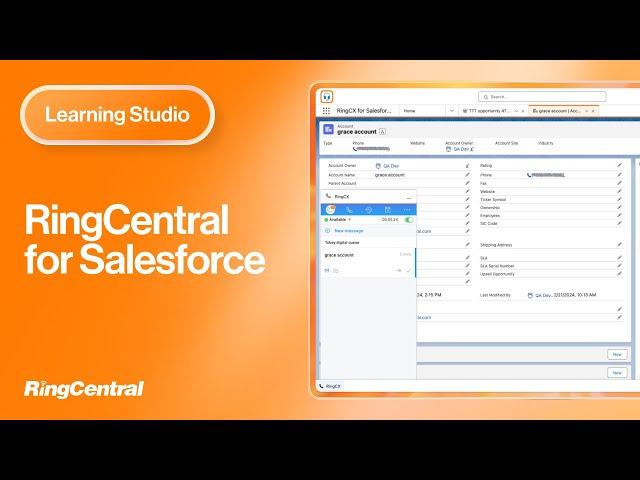Edit the Account Name field pencil

pyautogui.click(x=467, y=175)
